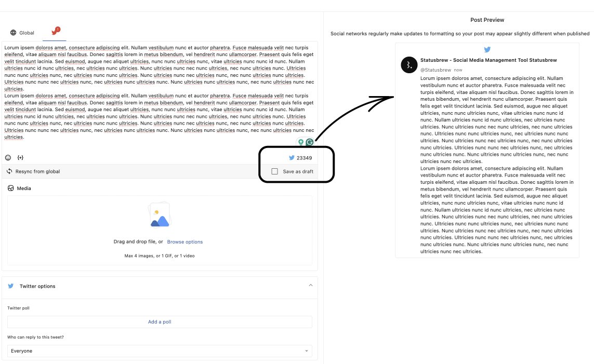Click the globe icon on Global tab

coord(14,33)
